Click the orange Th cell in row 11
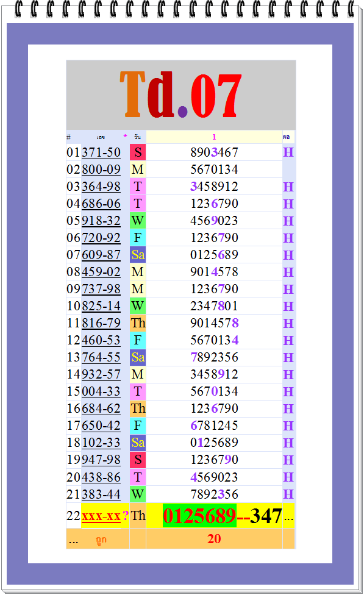The width and height of the screenshot is (364, 595). point(138,323)
